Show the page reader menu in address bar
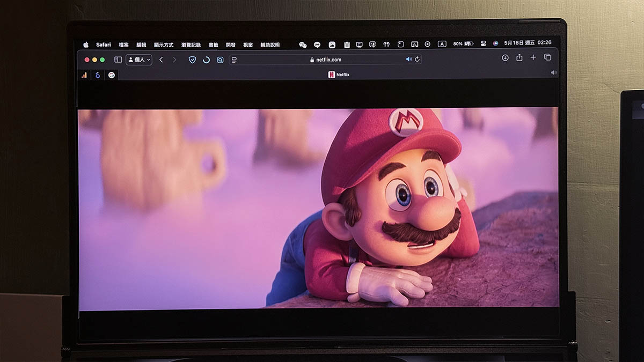Image resolution: width=644 pixels, height=362 pixels. tap(234, 60)
